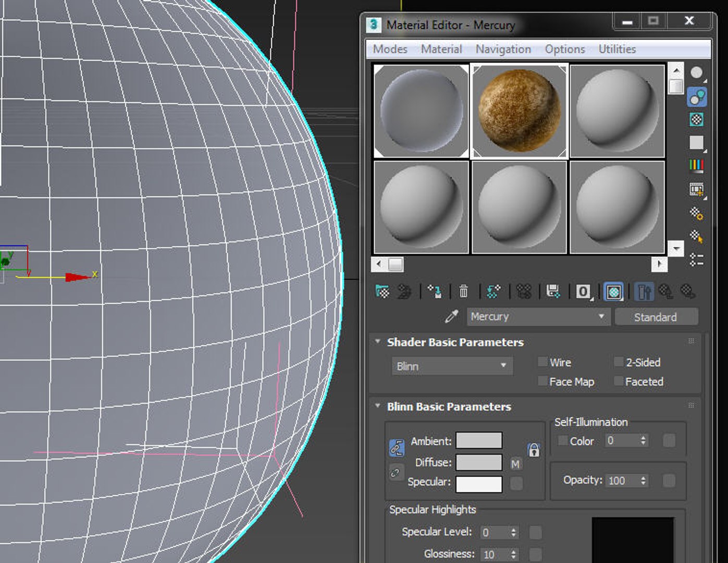Open the Diffuse color swatch
728x563 pixels.
[x=479, y=462]
